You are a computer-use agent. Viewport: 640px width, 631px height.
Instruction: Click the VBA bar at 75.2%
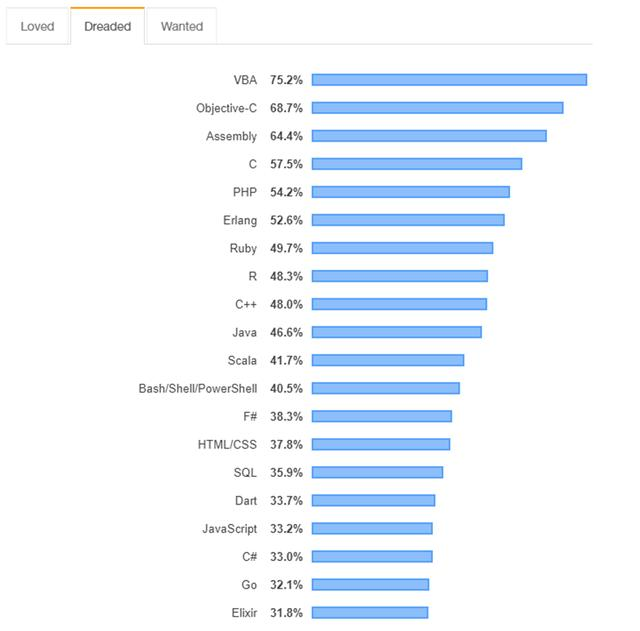449,80
